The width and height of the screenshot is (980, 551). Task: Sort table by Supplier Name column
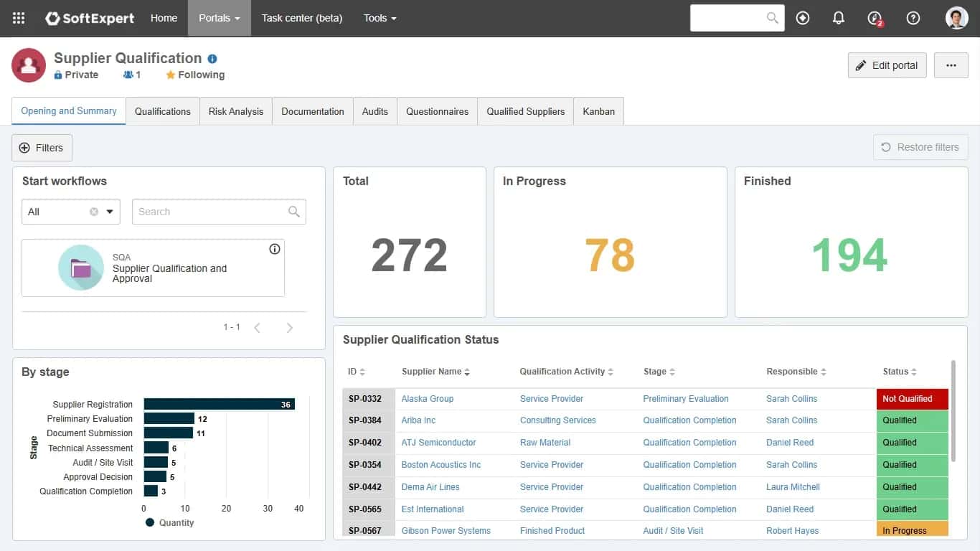pos(435,372)
